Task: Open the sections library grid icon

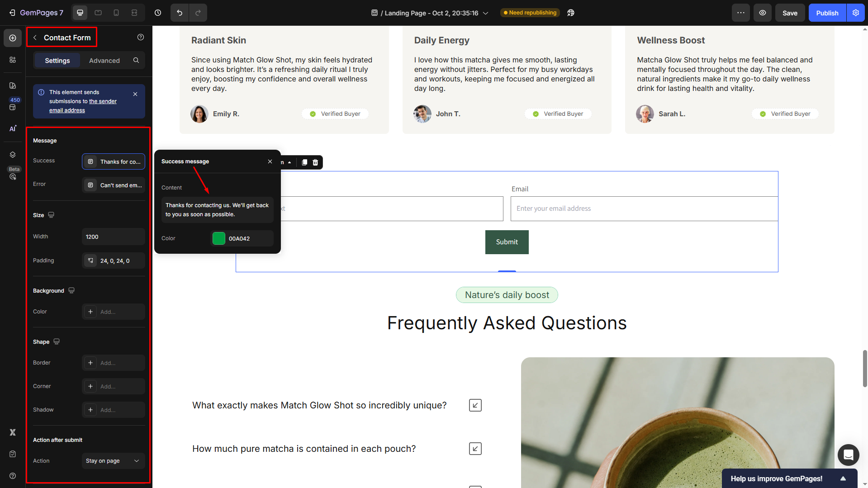Action: (13, 60)
